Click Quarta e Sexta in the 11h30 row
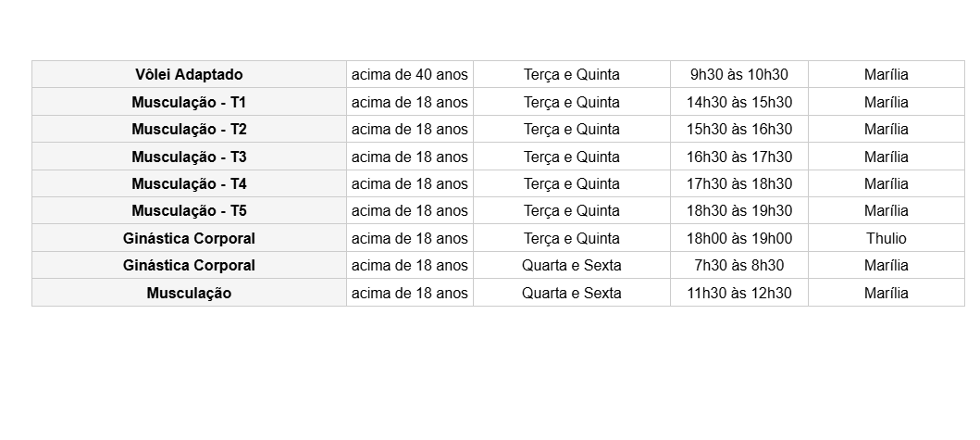 (571, 293)
